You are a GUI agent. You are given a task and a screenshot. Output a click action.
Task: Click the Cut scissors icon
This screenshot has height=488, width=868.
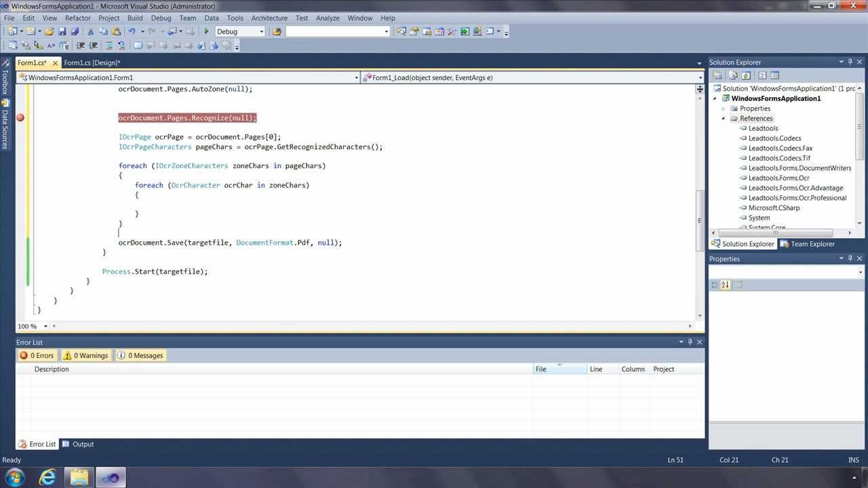point(91,31)
